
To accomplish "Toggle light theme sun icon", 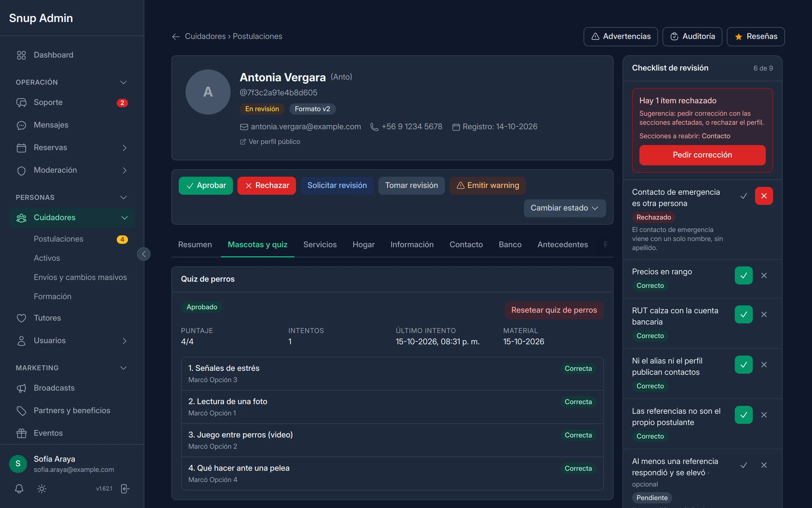I will (42, 489).
